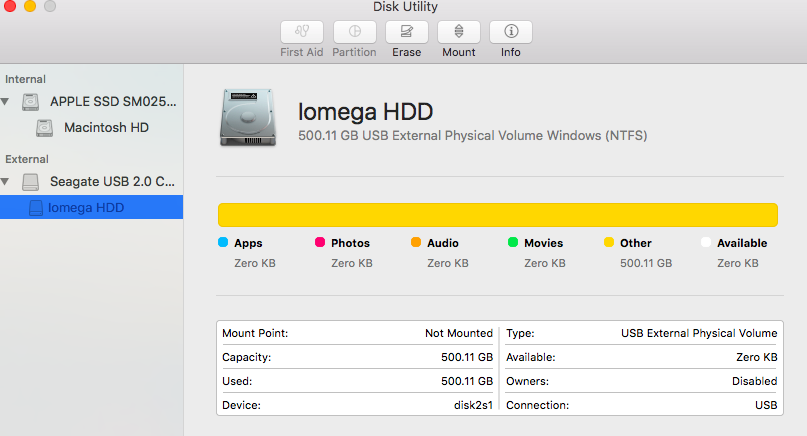Click the Available Zero KB table value

757,357
